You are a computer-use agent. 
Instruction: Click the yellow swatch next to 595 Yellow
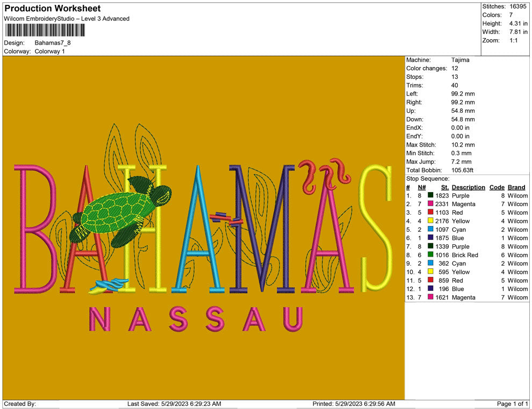430,271
